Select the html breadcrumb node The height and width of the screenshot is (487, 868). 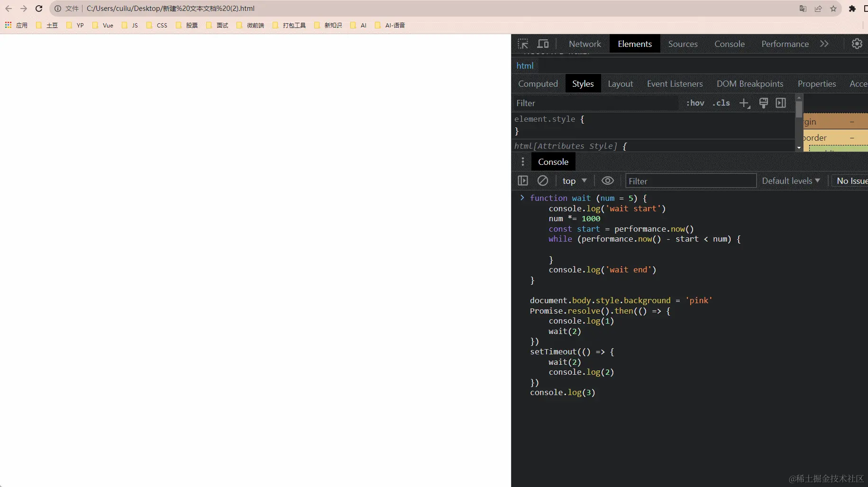click(x=525, y=66)
